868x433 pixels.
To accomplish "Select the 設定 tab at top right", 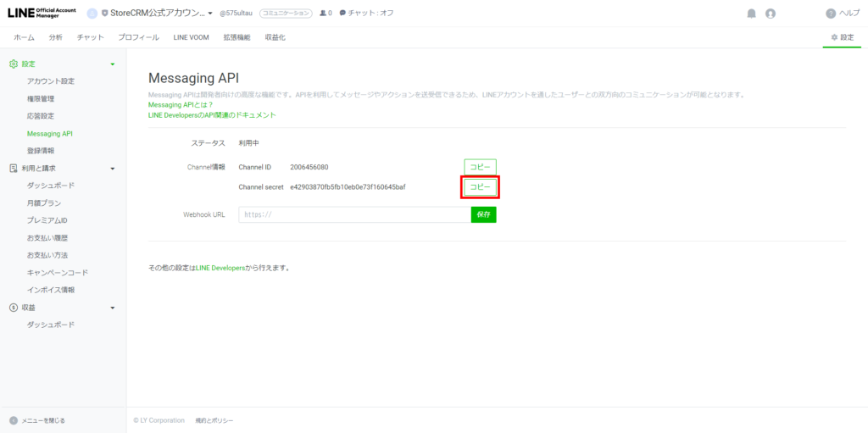I will [x=842, y=37].
